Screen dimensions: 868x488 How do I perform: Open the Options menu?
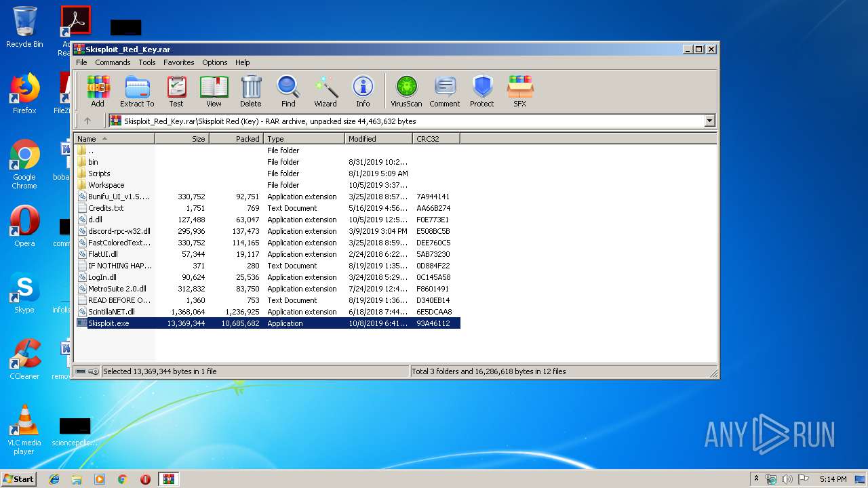[215, 62]
